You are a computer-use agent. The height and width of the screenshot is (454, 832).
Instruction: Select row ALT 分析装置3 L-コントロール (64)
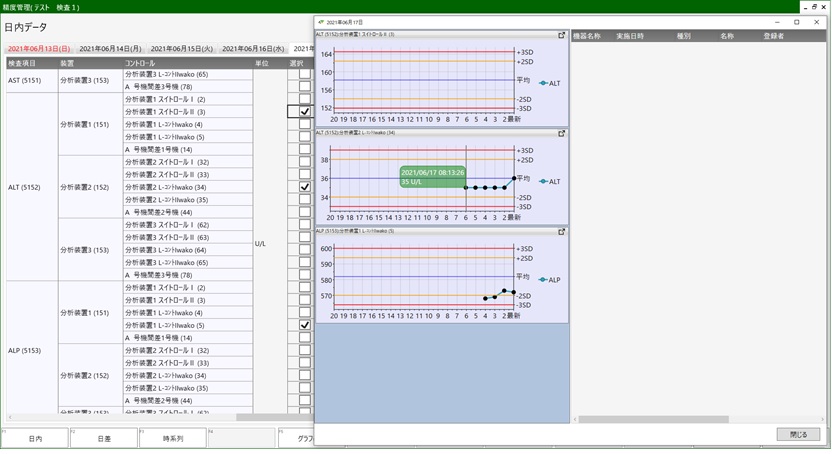pos(188,250)
